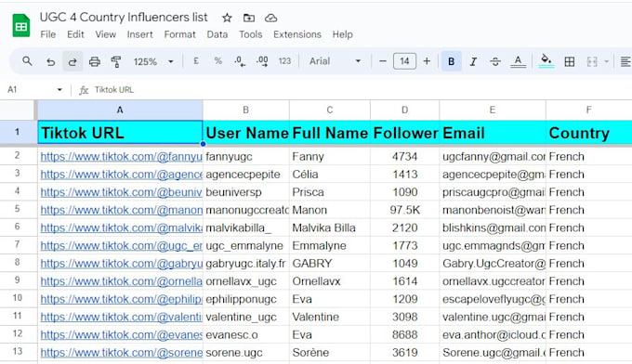Open the Google Sheets home icon
The image size is (632, 364).
pos(21,25)
